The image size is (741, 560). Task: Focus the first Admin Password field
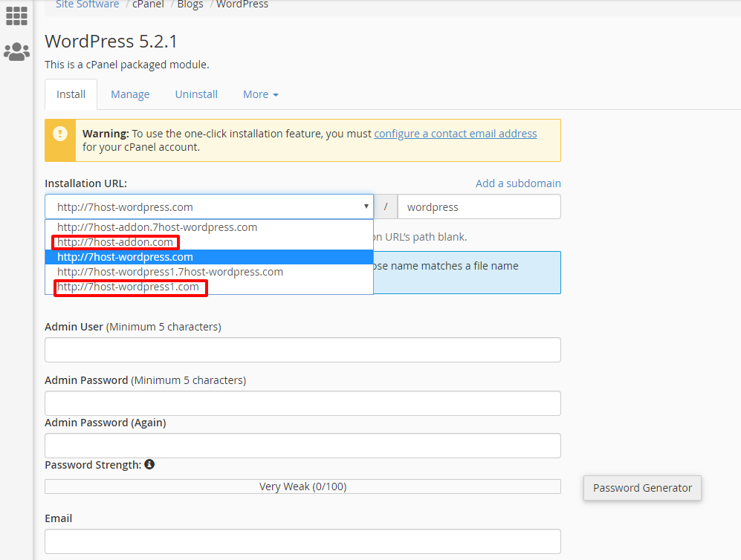tap(303, 403)
